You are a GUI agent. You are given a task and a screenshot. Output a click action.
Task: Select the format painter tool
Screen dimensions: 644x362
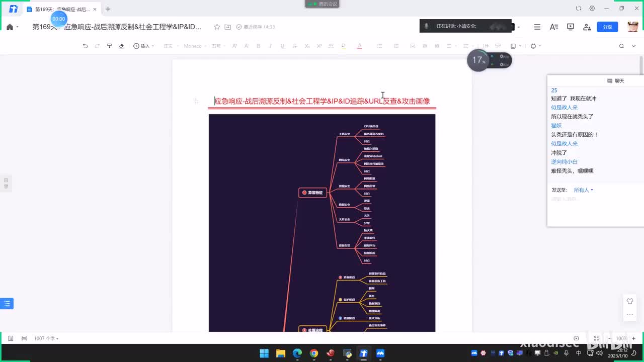pyautogui.click(x=109, y=46)
